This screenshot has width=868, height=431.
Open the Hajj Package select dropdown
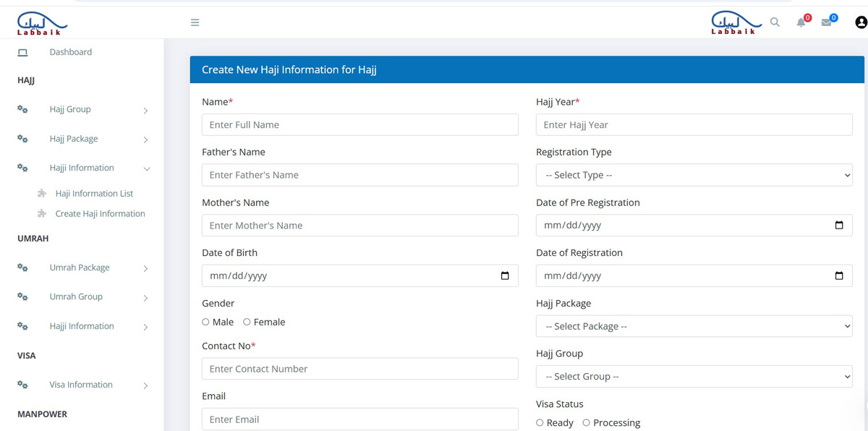pos(694,326)
